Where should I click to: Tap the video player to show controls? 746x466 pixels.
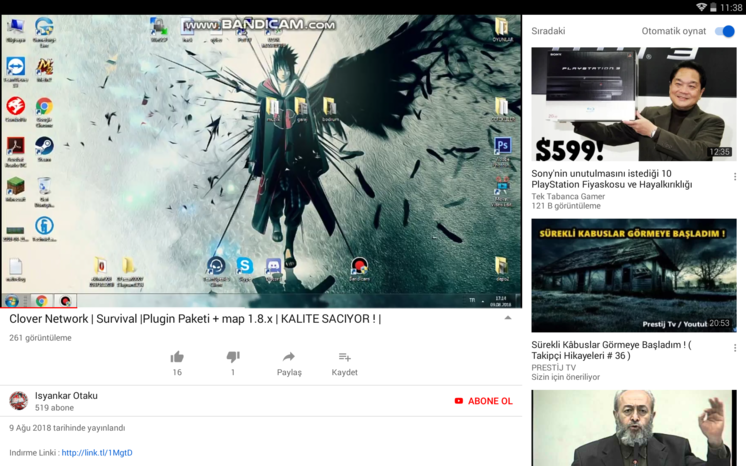click(261, 161)
